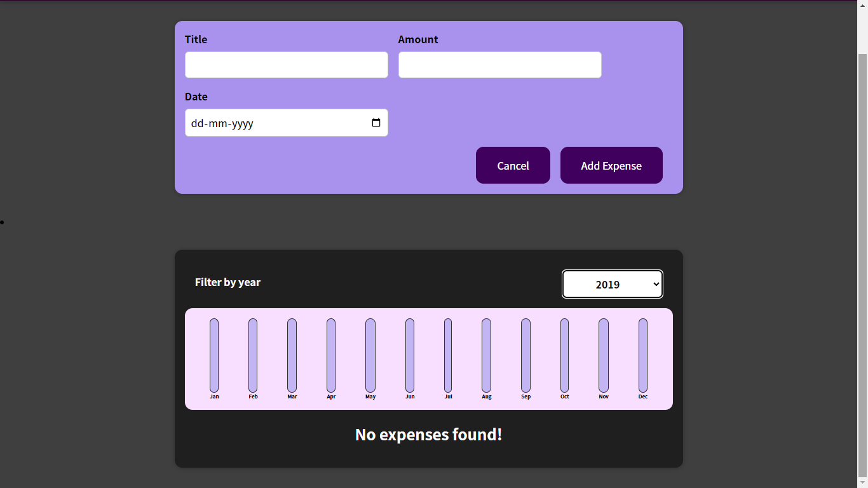Screen dimensions: 868x488
Task: Click the Aug month bar
Action: (x=486, y=356)
